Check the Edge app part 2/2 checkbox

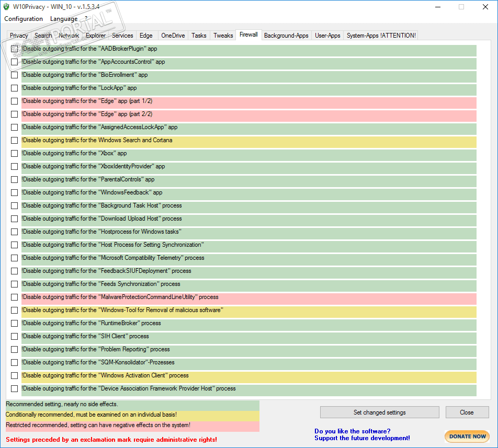(14, 114)
